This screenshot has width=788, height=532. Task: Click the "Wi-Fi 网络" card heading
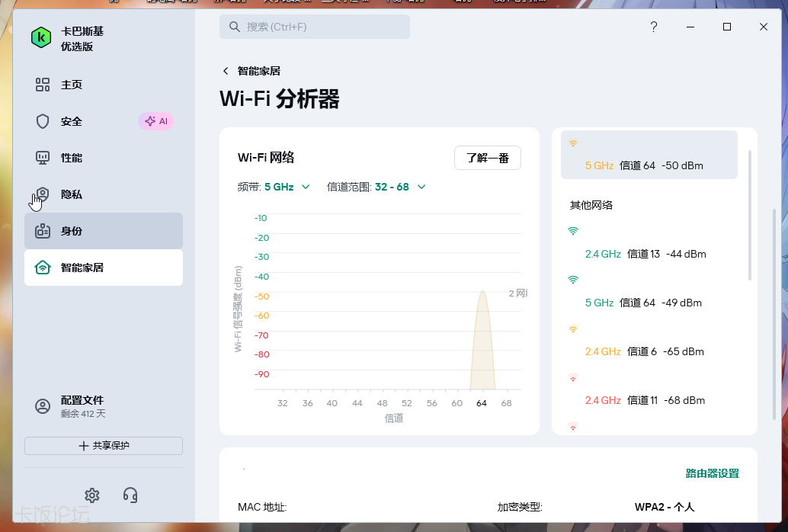coord(266,158)
